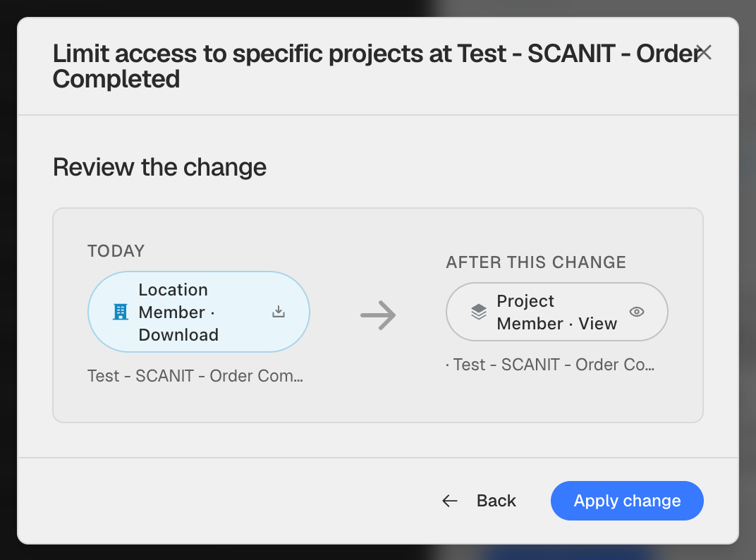Click the download icon in Location Member pill
Screen dimensions: 756x560
[x=278, y=312]
